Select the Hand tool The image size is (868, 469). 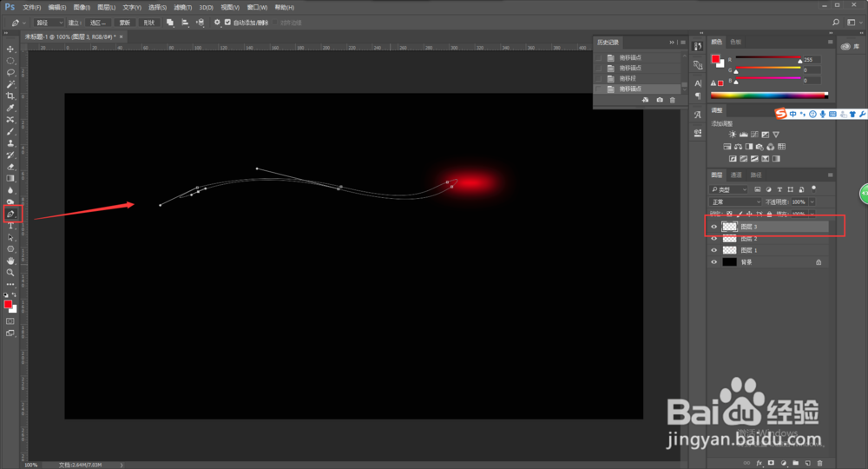click(10, 261)
